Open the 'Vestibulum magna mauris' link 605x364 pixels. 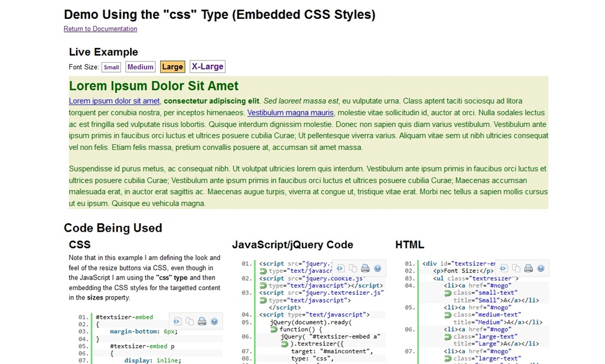click(291, 113)
